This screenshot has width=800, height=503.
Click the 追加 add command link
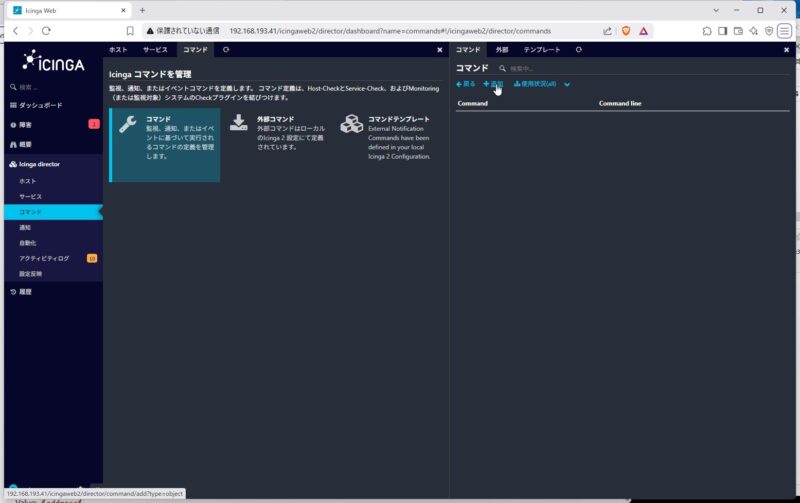(493, 84)
